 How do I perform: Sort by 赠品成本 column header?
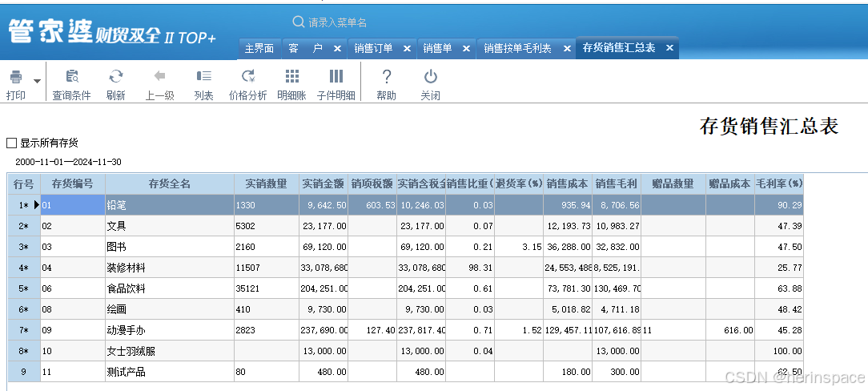(730, 183)
